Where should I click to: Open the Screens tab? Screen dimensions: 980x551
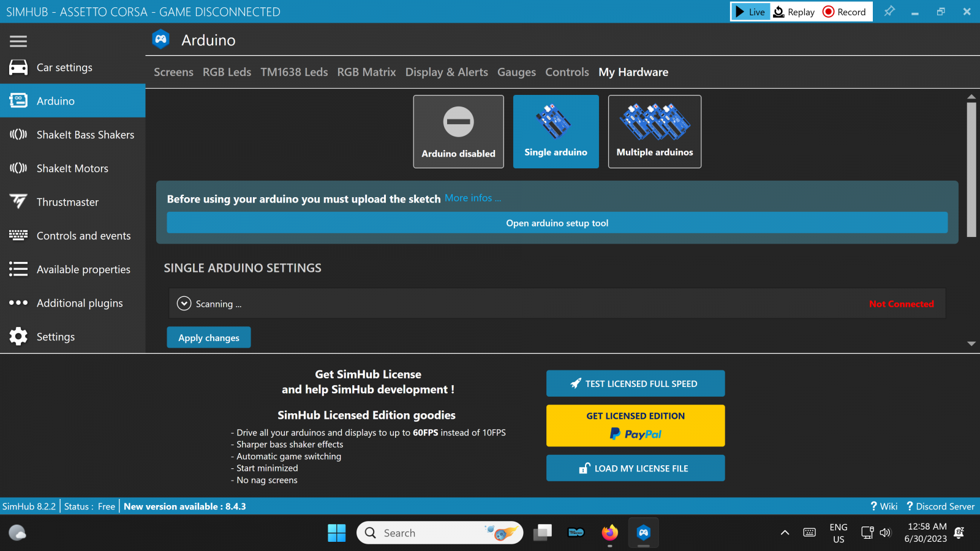click(173, 72)
